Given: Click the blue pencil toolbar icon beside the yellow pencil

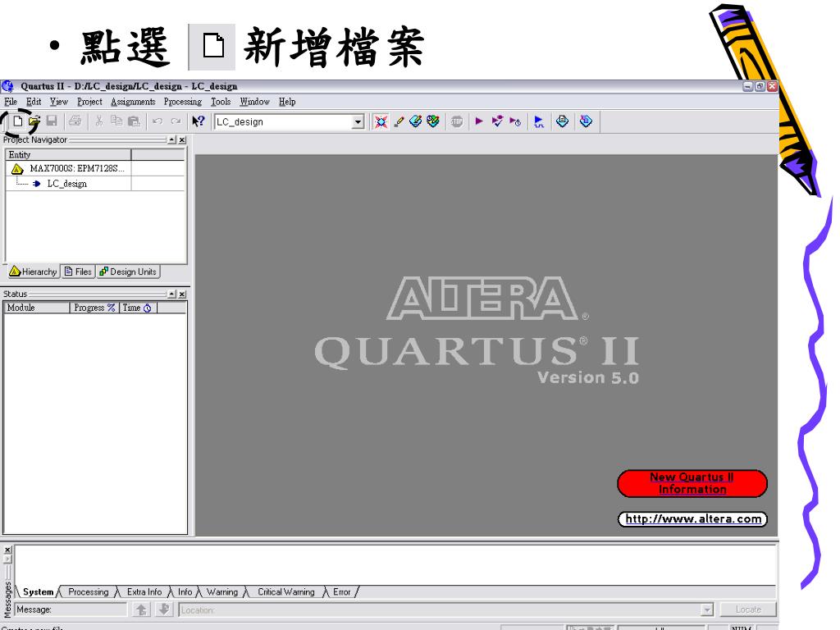Looking at the screenshot, I should coord(415,121).
